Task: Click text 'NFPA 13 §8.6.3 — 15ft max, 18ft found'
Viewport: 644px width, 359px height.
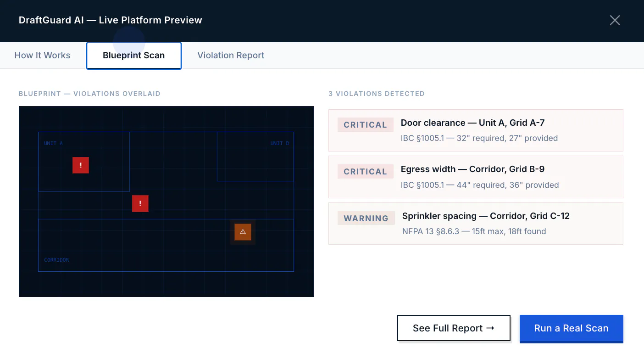Action: click(474, 231)
